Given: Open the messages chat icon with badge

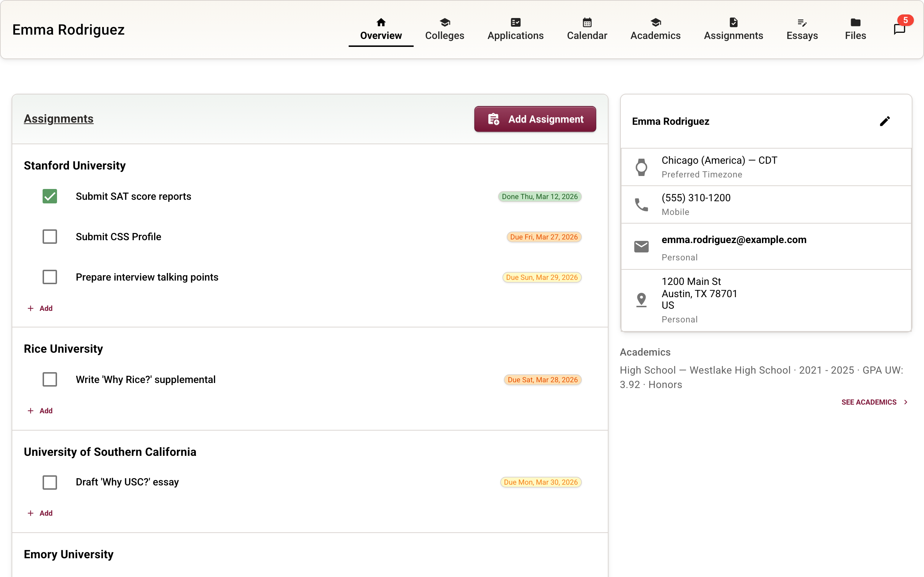Looking at the screenshot, I should [899, 29].
